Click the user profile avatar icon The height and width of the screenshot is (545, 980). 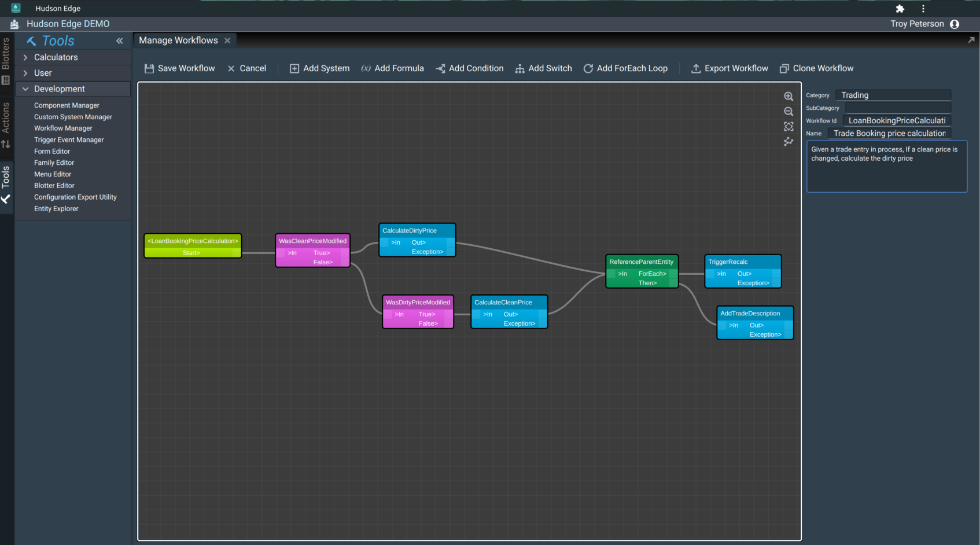coord(955,24)
